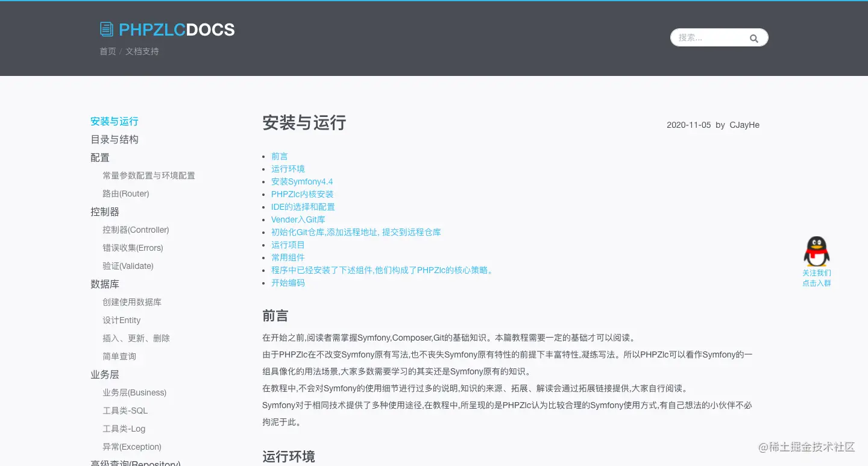Click the magnifier search icon
Image resolution: width=868 pixels, height=466 pixels.
(753, 37)
